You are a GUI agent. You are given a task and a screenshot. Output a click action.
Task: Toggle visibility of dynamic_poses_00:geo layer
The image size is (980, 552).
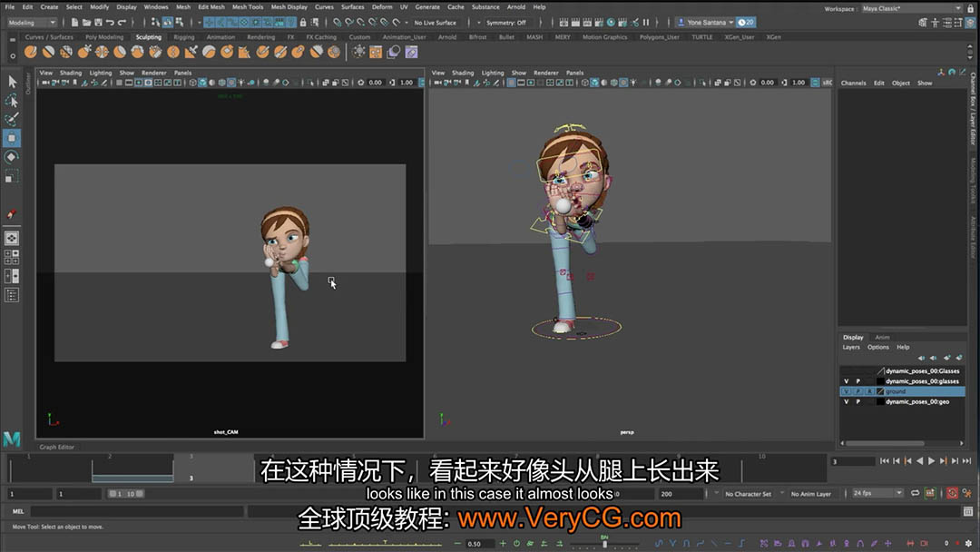click(846, 401)
